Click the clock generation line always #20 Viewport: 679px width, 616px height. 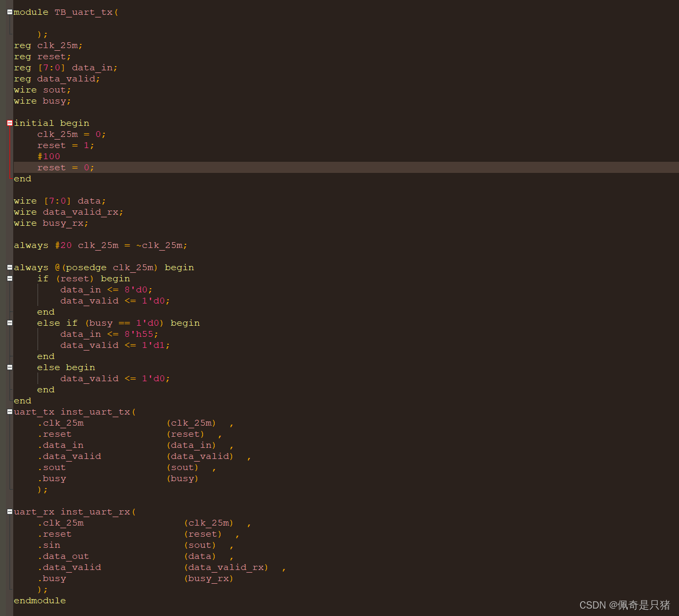(x=100, y=245)
